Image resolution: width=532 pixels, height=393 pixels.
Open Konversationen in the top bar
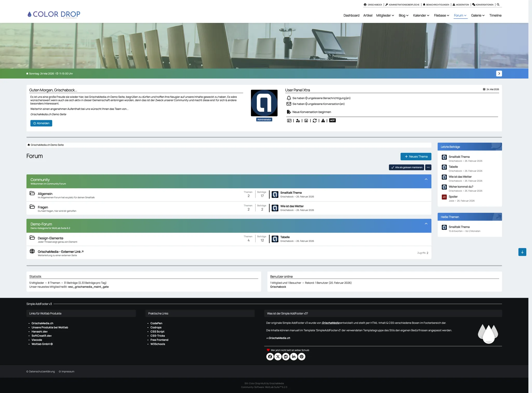coord(483,5)
